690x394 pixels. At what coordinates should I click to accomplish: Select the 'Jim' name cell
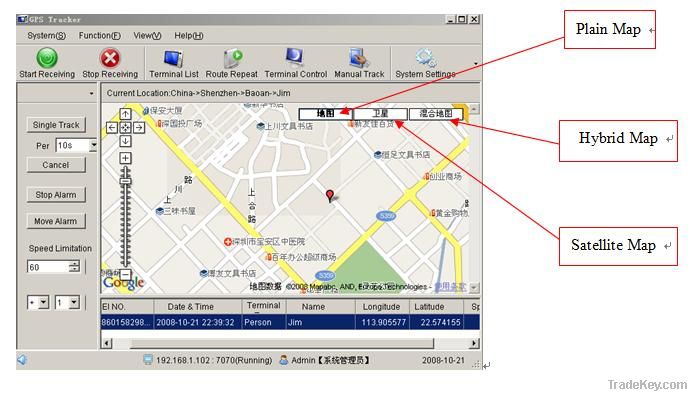321,322
